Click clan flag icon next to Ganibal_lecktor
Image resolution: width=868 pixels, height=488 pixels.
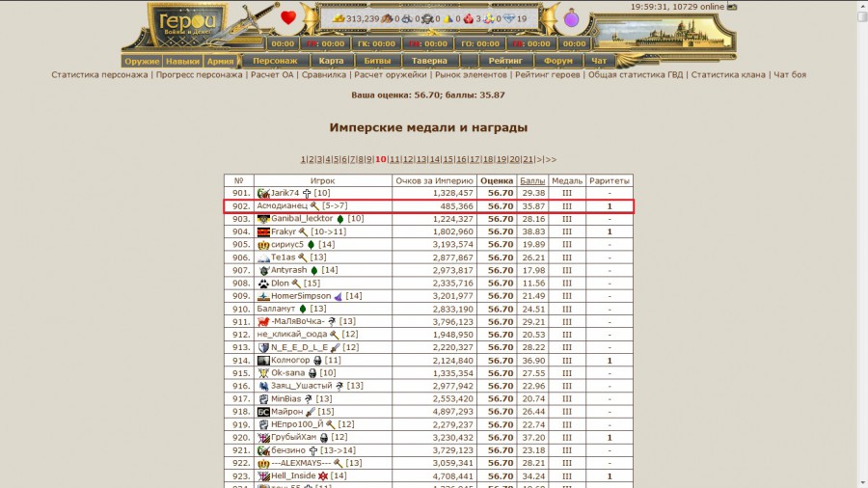click(x=263, y=219)
